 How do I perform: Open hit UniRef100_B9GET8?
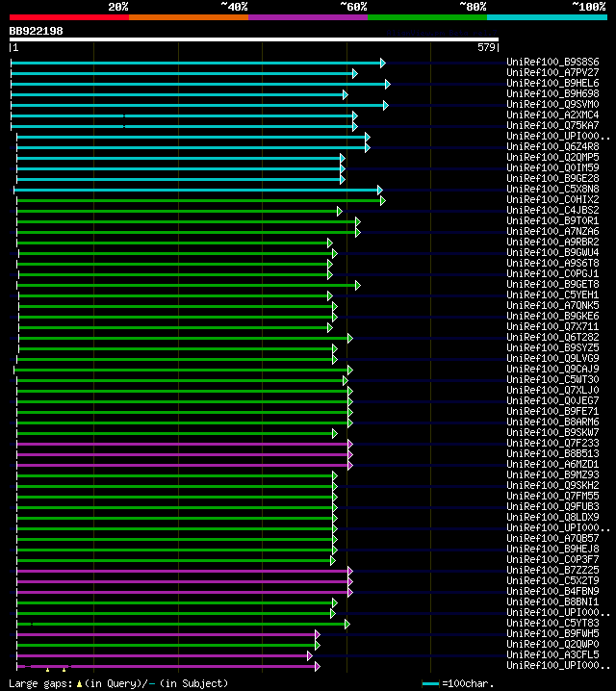point(552,284)
